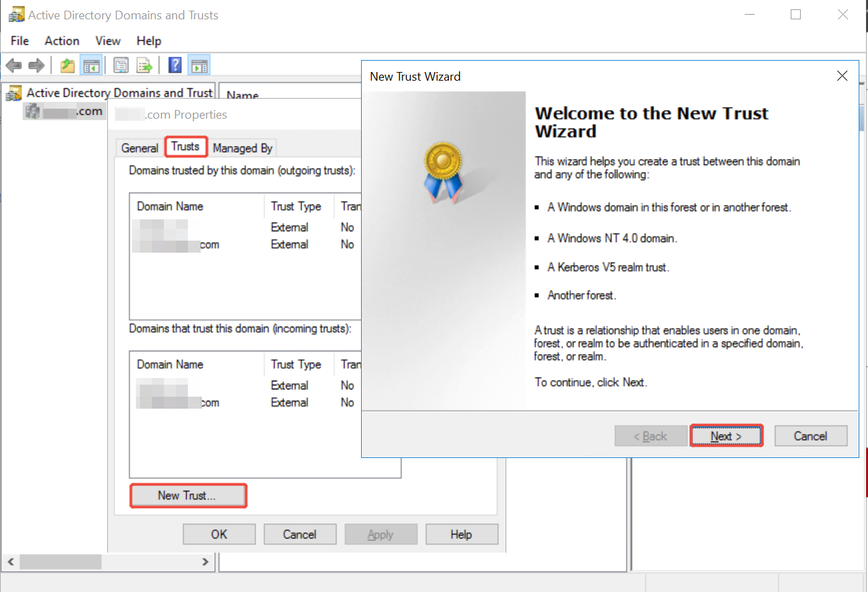Close the Active Directory Domains and Trusts window
Viewport: 868px width, 592px height.
click(x=843, y=15)
